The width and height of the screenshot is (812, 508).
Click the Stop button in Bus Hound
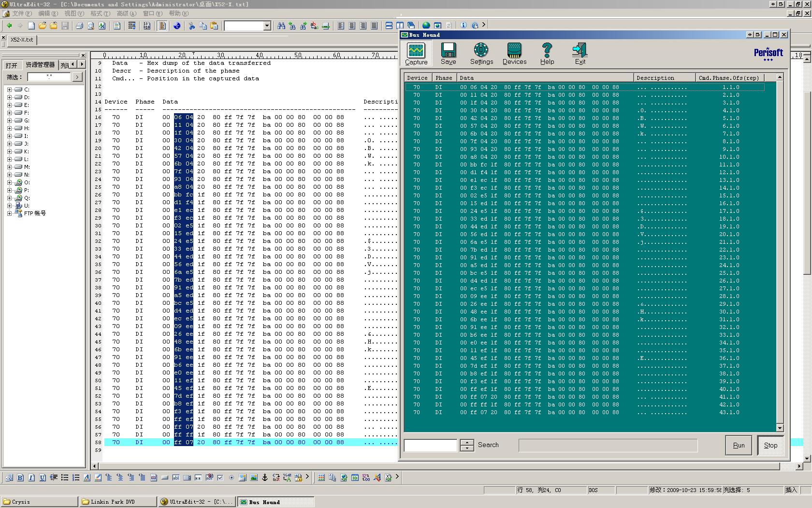point(770,445)
